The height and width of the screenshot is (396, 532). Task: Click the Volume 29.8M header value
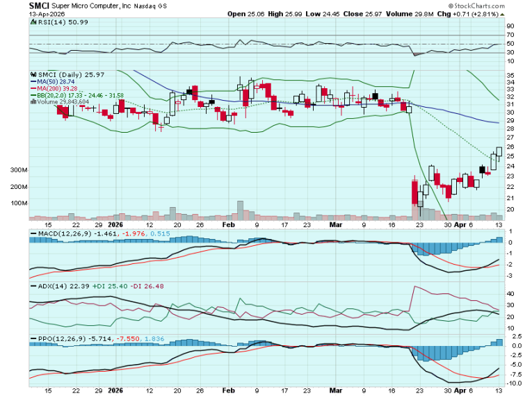click(401, 13)
